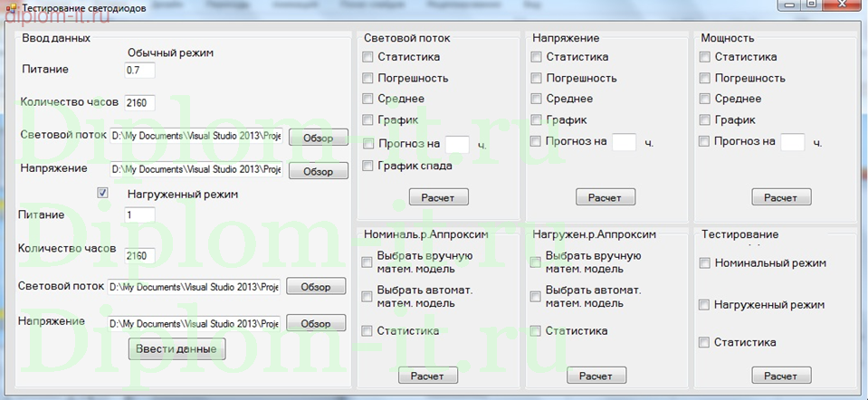Enable Прогноз на in Мощность group

(704, 141)
